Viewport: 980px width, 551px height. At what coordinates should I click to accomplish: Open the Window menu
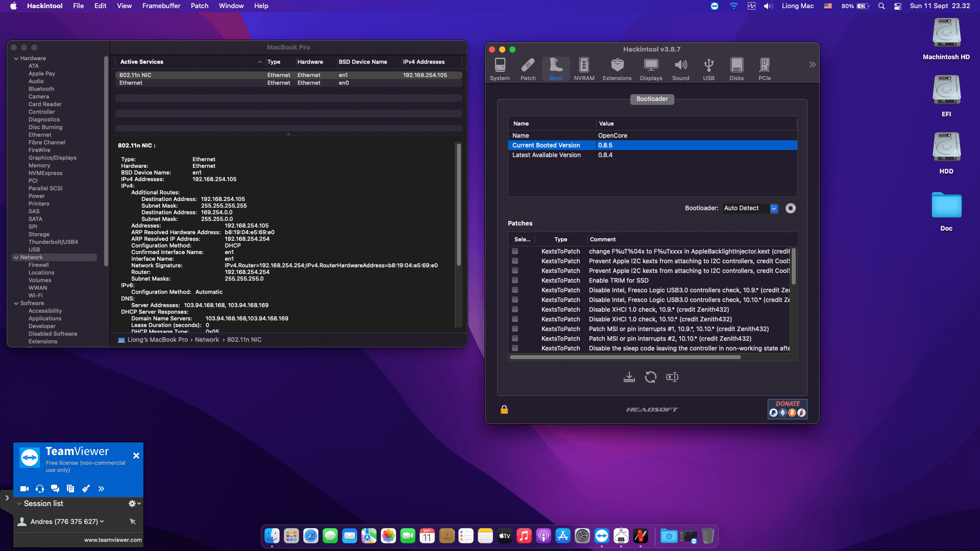pyautogui.click(x=231, y=6)
